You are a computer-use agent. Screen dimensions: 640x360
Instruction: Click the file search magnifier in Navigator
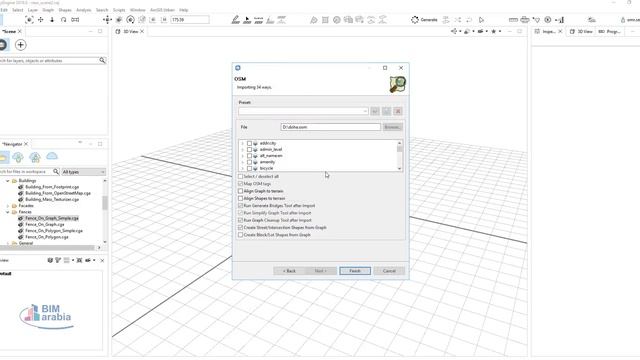(x=56, y=172)
